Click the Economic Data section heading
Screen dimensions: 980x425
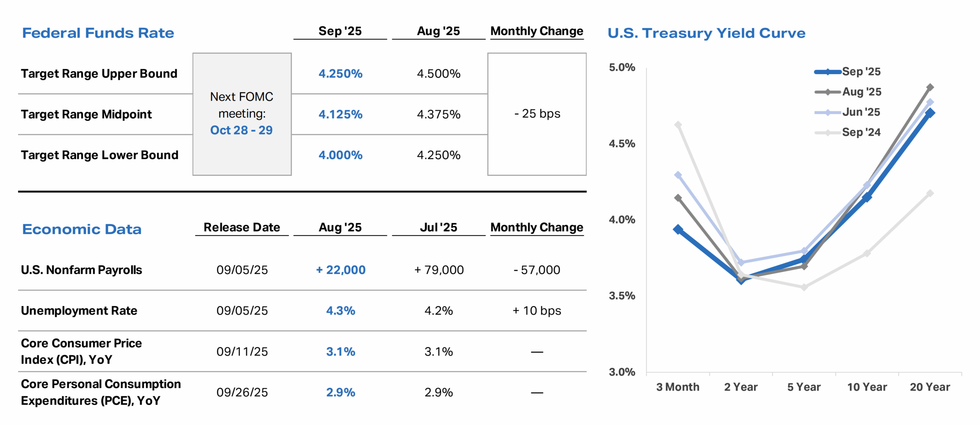click(82, 229)
